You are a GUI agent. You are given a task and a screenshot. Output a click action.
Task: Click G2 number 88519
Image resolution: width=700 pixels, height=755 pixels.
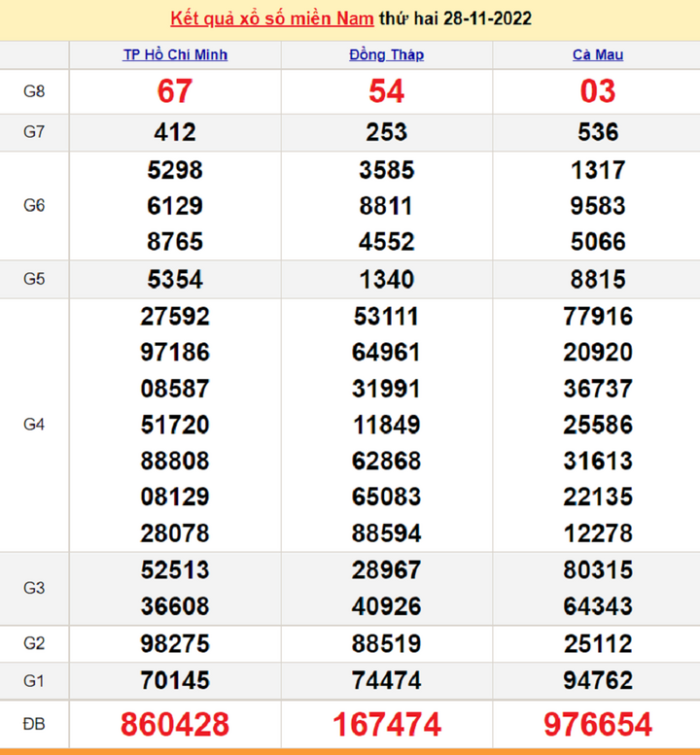(x=386, y=644)
